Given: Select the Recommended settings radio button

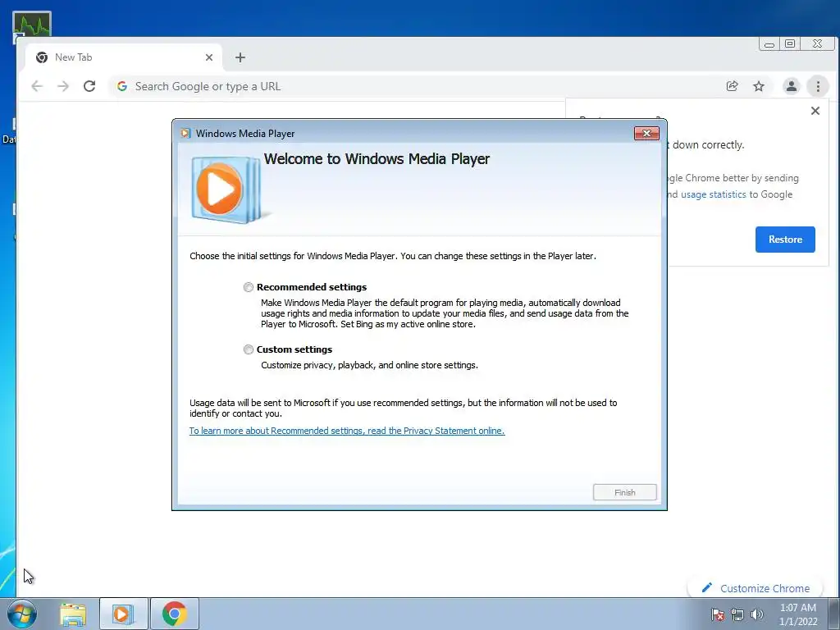Looking at the screenshot, I should pos(248,287).
